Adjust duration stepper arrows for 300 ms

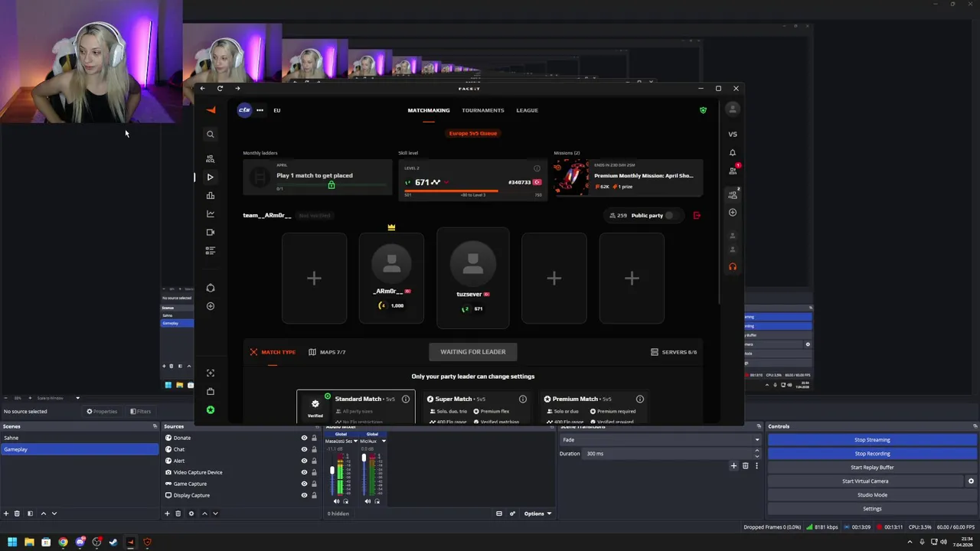point(757,454)
